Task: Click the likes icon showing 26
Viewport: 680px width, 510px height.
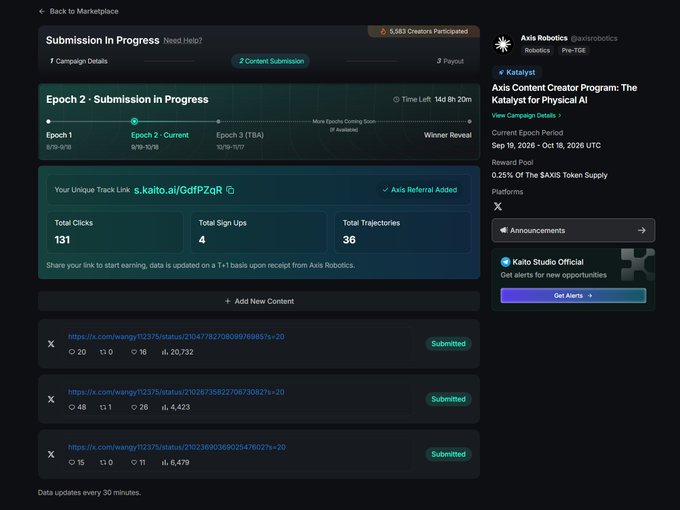Action: coord(134,407)
